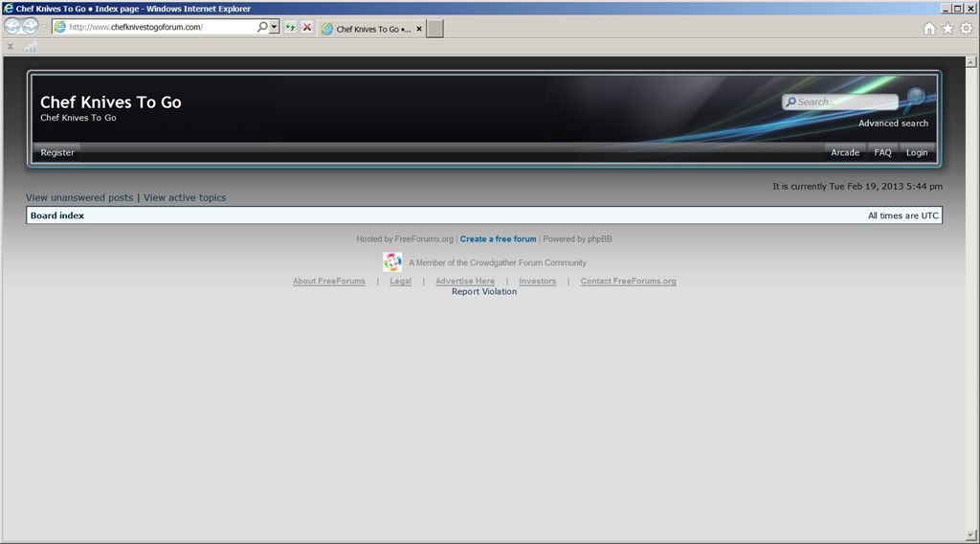The width and height of the screenshot is (980, 544).
Task: Click the Compatibility View/refresh icon
Action: pos(290,27)
